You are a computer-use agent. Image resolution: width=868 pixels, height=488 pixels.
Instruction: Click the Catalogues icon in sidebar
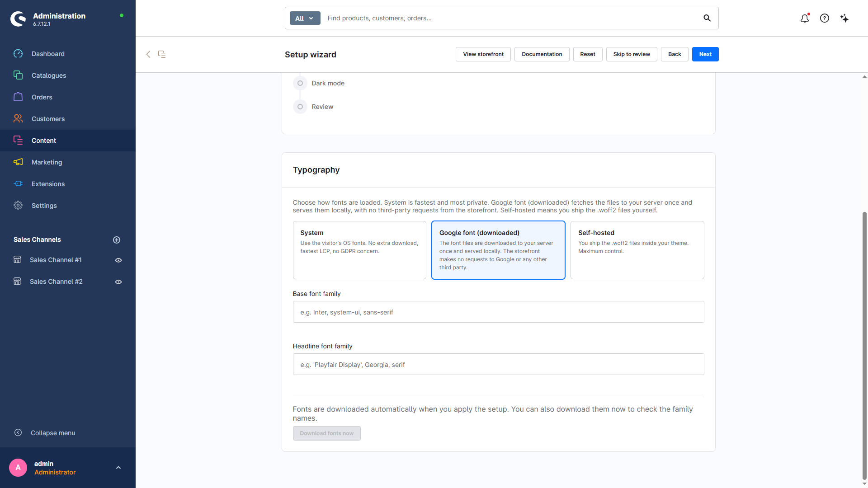click(x=18, y=75)
